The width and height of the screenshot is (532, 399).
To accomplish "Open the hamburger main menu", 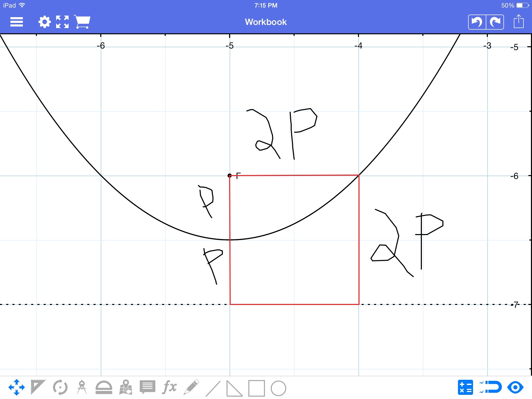I will pos(17,22).
